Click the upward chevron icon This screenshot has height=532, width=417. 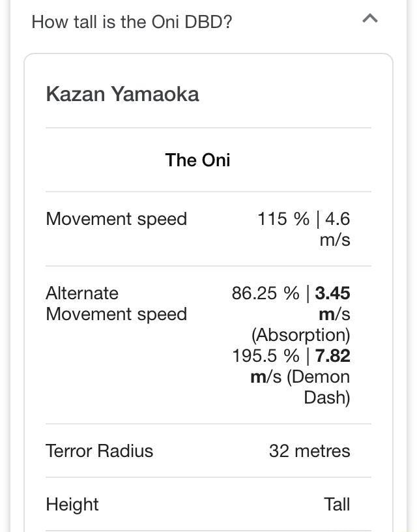click(371, 19)
